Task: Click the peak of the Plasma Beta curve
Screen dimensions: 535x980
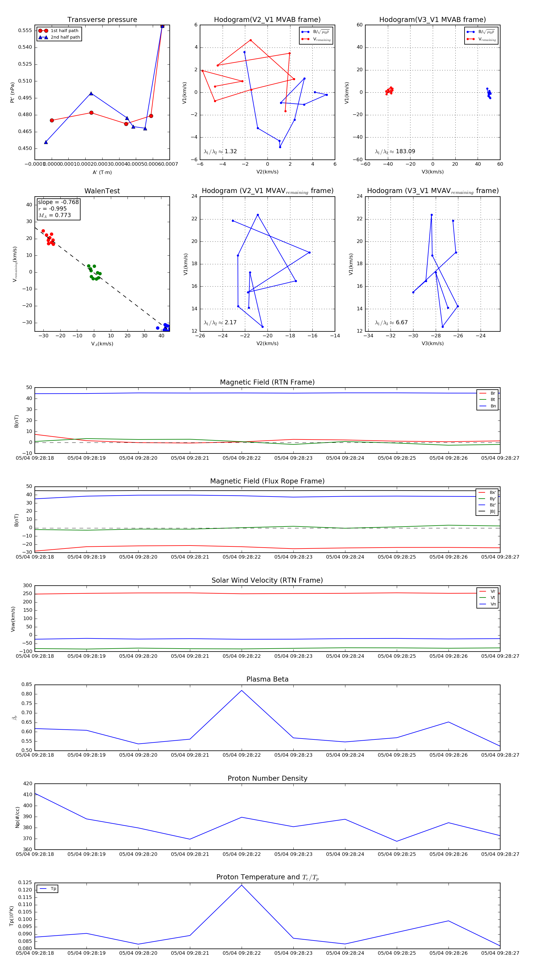Action: click(x=241, y=690)
